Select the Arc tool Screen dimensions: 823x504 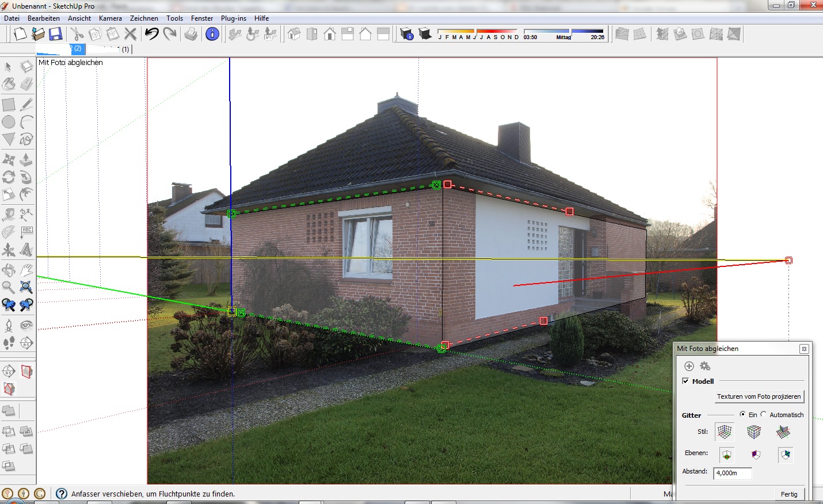point(26,122)
